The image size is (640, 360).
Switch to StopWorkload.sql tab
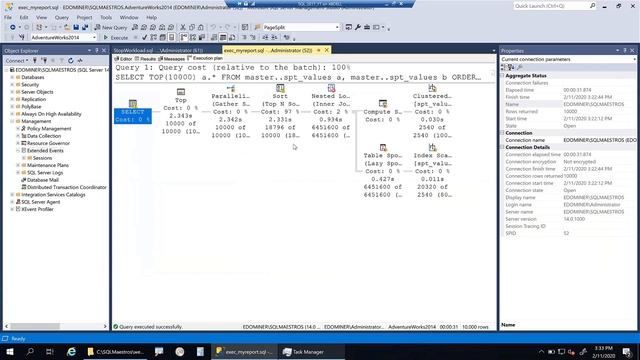point(157,50)
